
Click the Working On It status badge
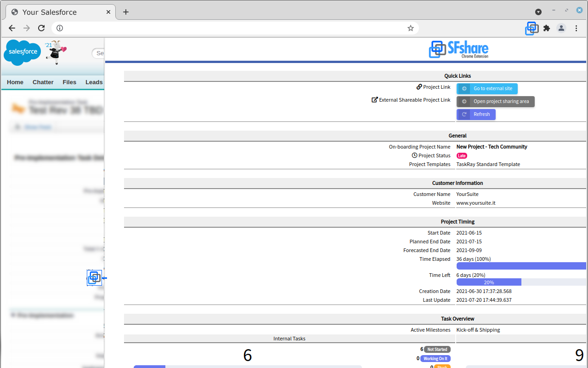click(435, 359)
